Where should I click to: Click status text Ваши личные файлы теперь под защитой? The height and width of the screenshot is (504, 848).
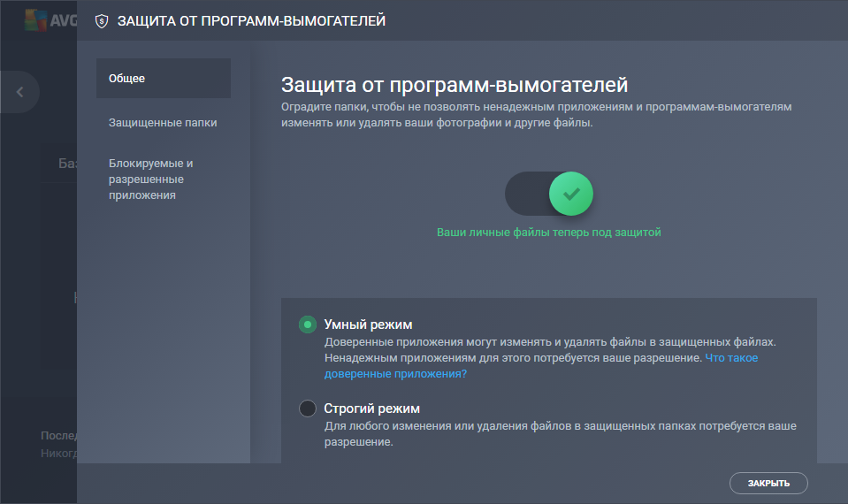(549, 232)
